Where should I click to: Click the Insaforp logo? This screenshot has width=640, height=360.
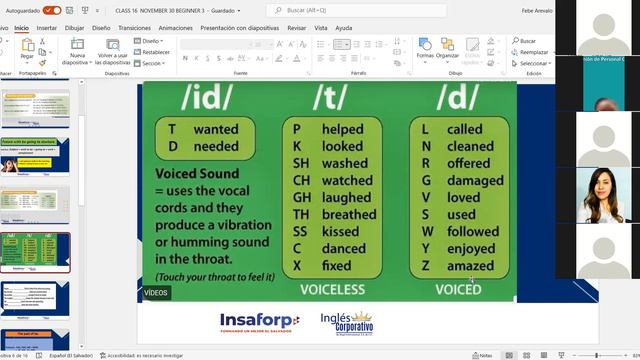(x=260, y=322)
